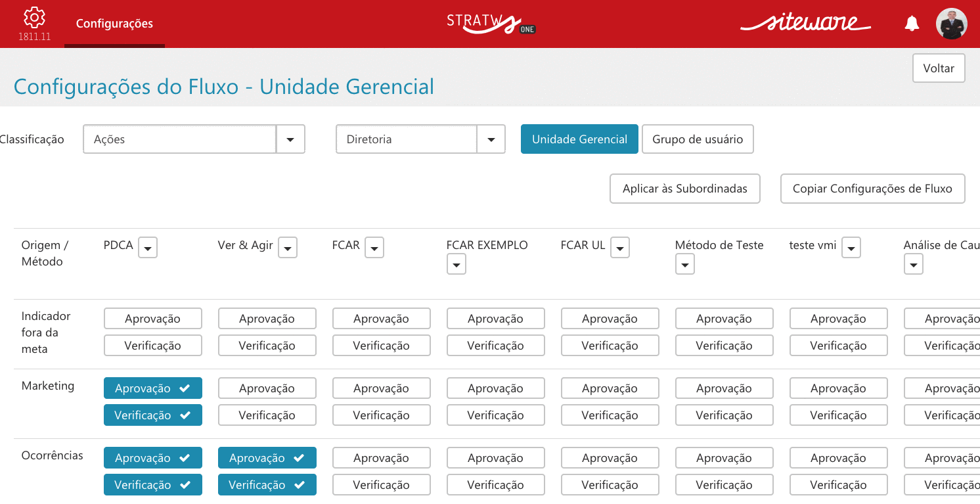Screen dimensions: 980x504
Task: Expand the PDCA column dropdown
Action: 148,248
